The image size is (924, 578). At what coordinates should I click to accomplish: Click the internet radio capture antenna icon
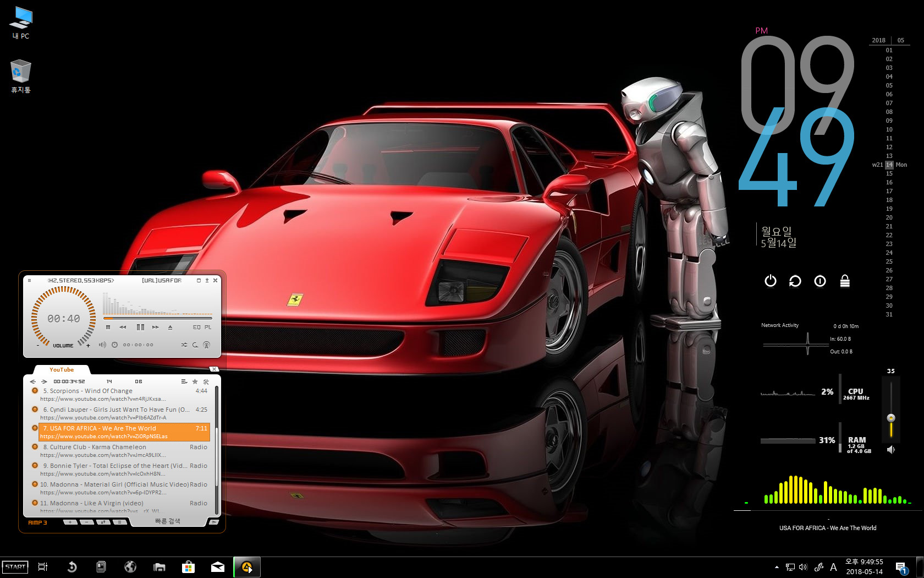(x=207, y=345)
